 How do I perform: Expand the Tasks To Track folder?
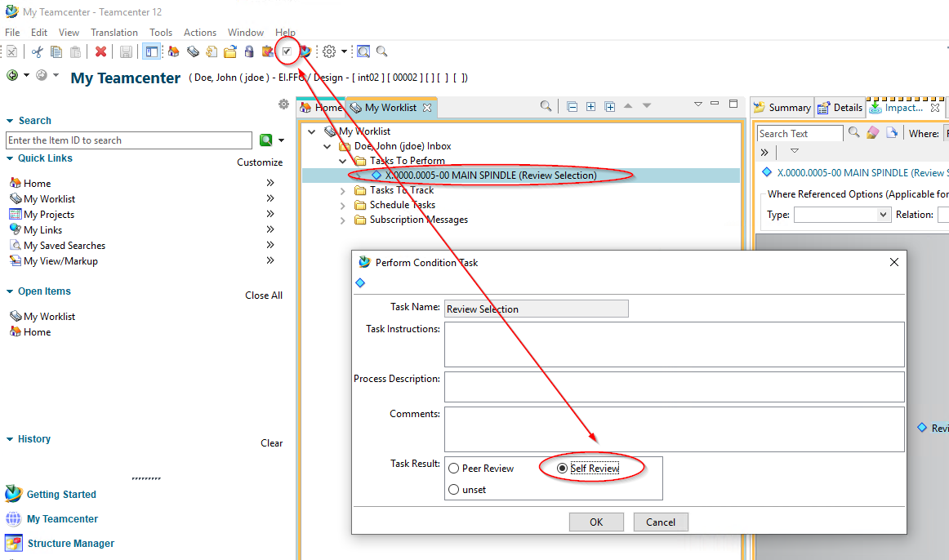343,190
